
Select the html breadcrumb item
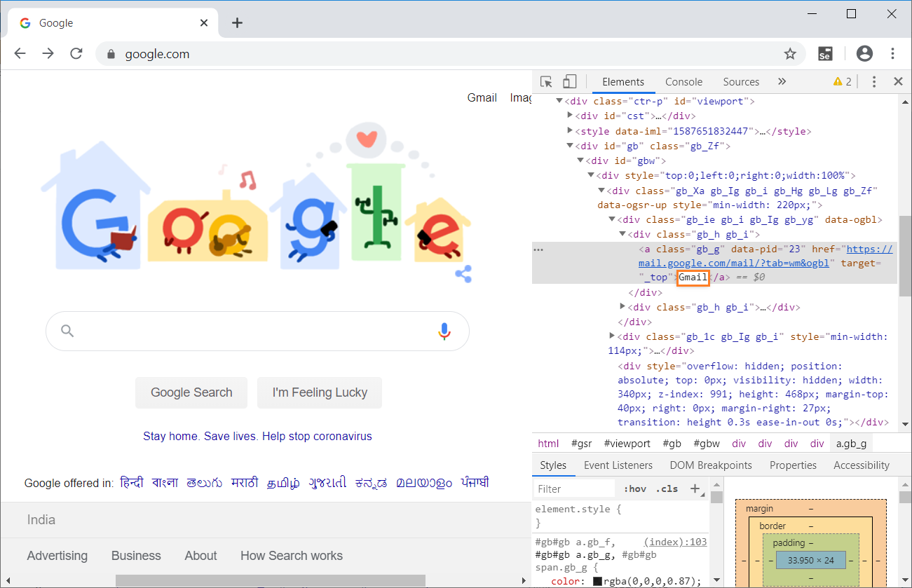point(548,444)
